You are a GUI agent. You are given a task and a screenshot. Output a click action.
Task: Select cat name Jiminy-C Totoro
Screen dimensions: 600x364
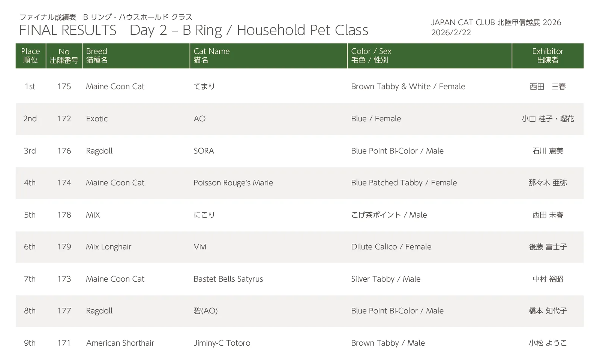point(222,343)
